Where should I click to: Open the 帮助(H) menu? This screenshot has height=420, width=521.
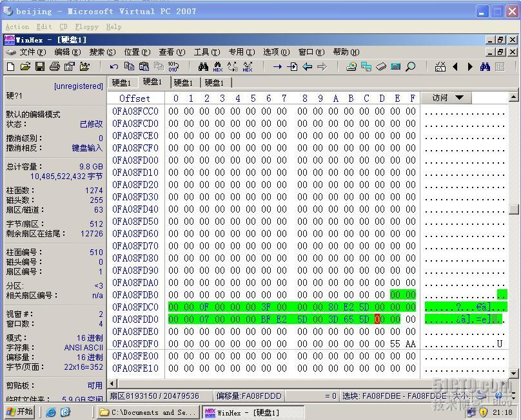tap(346, 52)
